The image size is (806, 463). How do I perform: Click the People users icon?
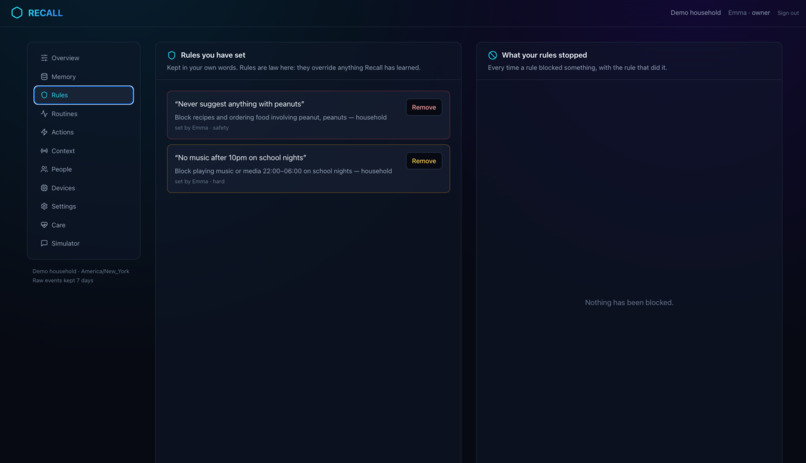tap(44, 169)
